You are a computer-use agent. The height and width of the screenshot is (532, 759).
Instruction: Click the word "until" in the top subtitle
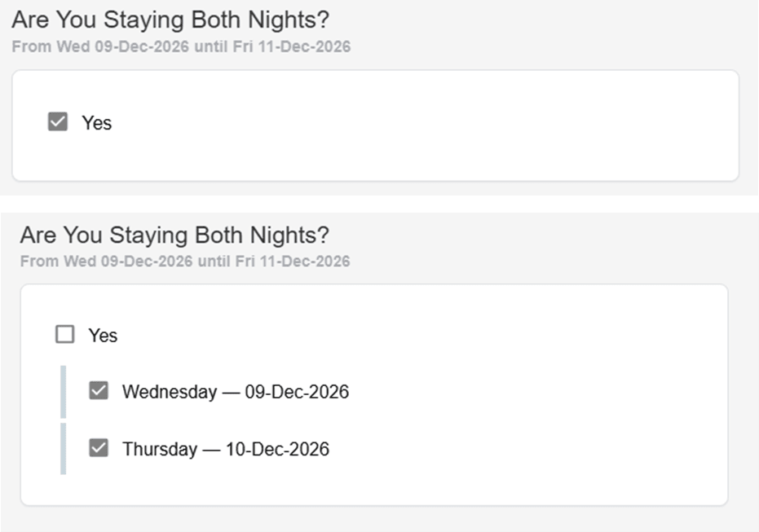pos(210,46)
